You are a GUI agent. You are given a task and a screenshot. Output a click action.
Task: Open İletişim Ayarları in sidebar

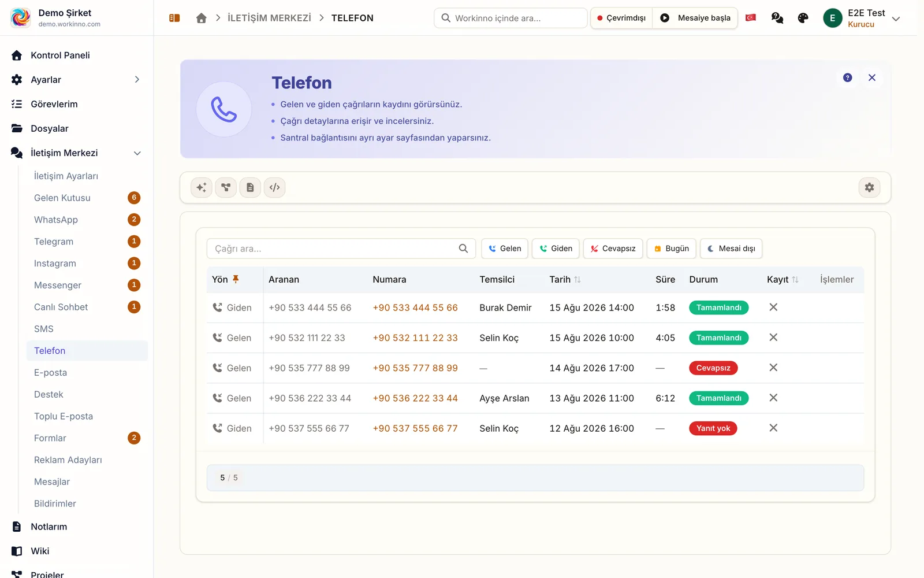click(87, 176)
